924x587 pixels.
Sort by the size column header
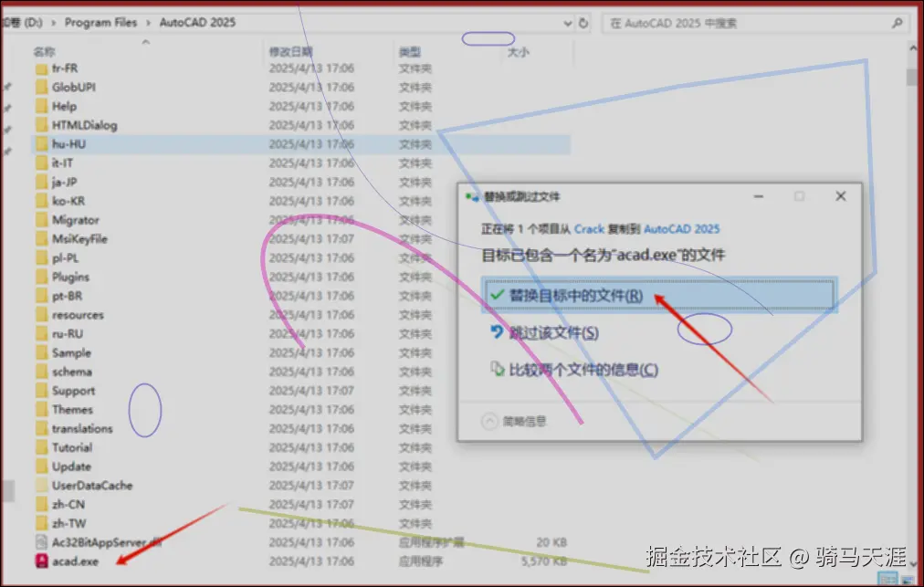(x=518, y=52)
